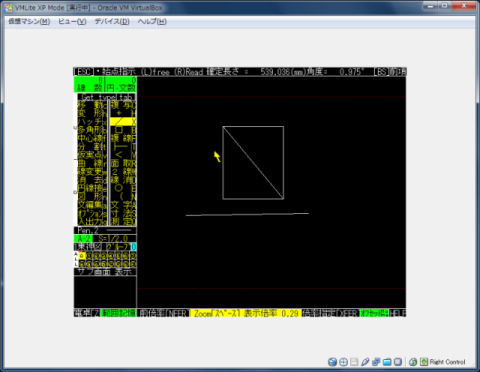480x372 pixels.
Task: Toggle the highlighted layer 0 button
Action: pos(82,256)
